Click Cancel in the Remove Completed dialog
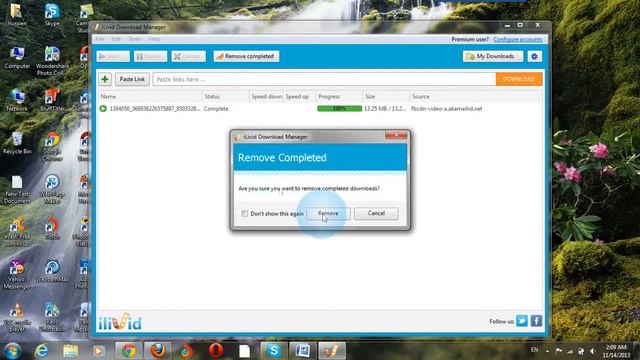Image resolution: width=640 pixels, height=360 pixels. coord(376,213)
